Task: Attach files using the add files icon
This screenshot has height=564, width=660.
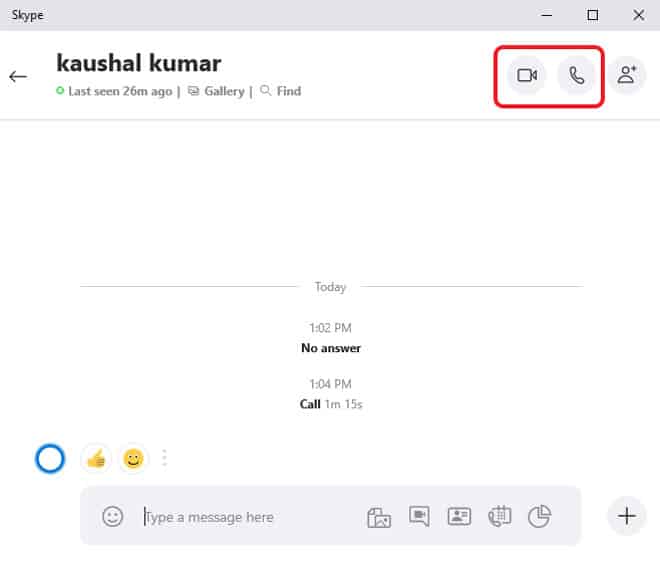Action: 378,516
